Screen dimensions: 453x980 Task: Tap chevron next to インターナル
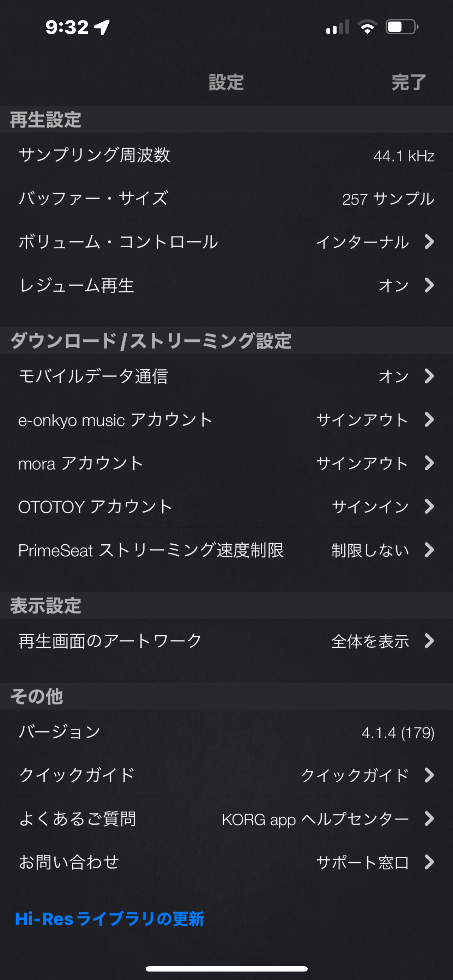(429, 242)
